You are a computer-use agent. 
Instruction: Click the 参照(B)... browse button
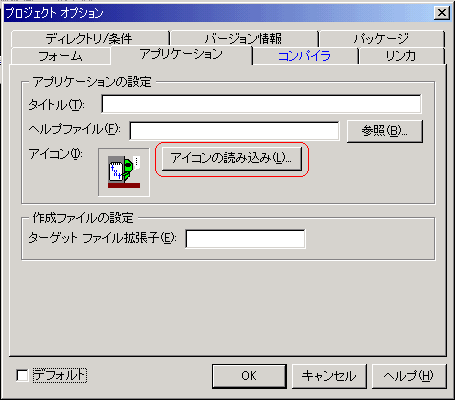(x=385, y=131)
